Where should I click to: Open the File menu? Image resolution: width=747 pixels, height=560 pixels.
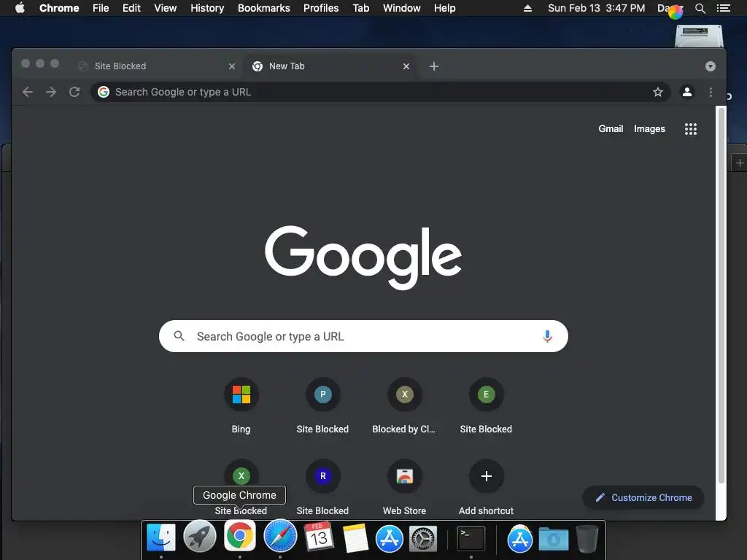click(x=101, y=8)
